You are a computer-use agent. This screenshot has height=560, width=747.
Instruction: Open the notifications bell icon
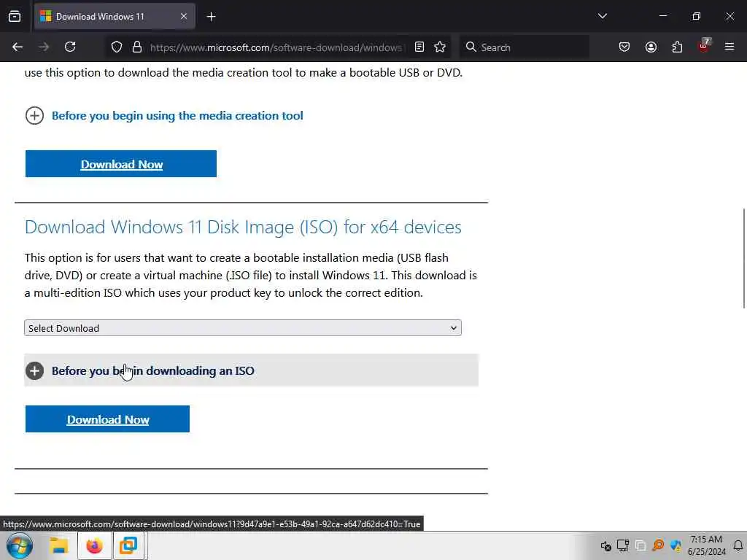738,545
